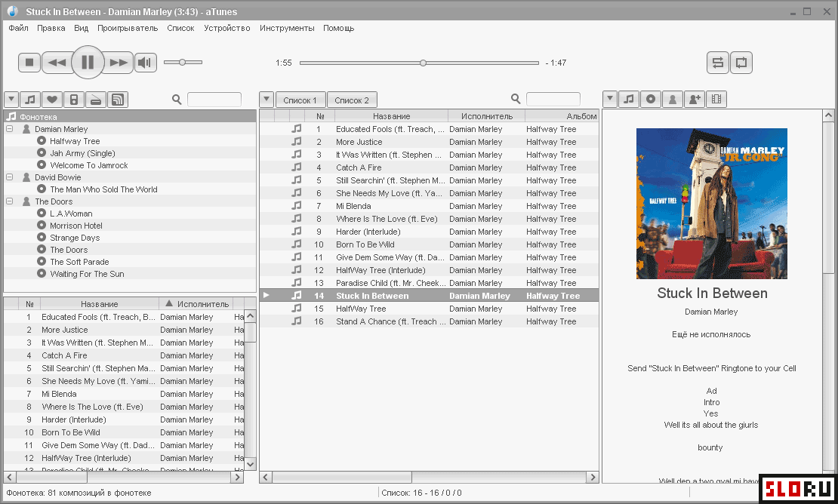838x504 pixels.
Task: Select the Strange Days album
Action: pos(75,238)
